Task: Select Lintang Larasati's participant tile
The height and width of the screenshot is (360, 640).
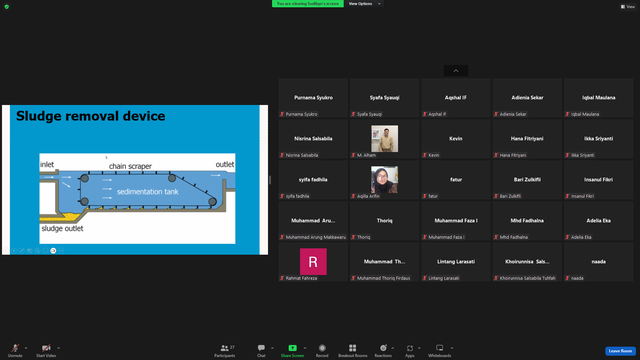Action: tap(456, 262)
